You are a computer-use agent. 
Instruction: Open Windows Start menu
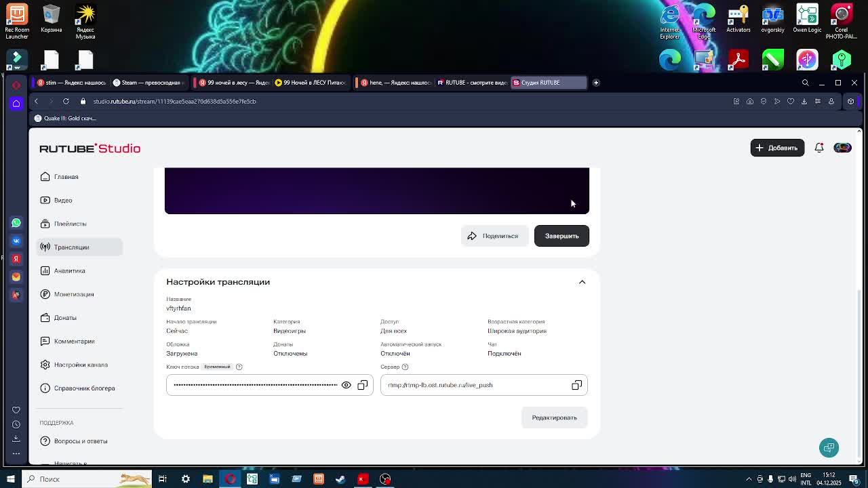[x=10, y=479]
